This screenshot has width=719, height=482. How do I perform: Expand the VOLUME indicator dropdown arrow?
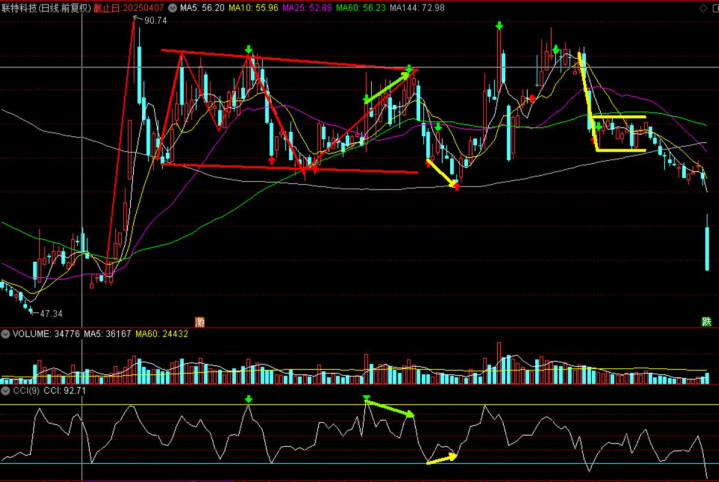click(5, 334)
